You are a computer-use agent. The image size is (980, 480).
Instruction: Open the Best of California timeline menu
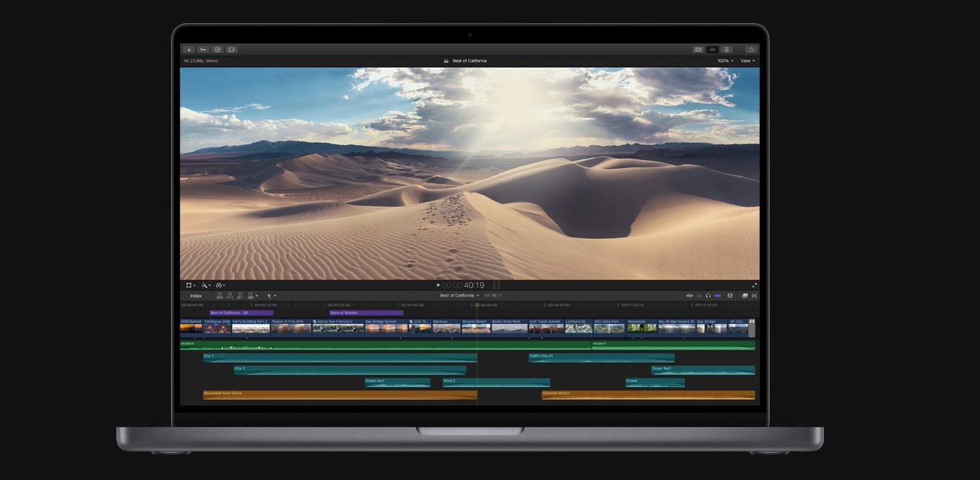pos(459,295)
